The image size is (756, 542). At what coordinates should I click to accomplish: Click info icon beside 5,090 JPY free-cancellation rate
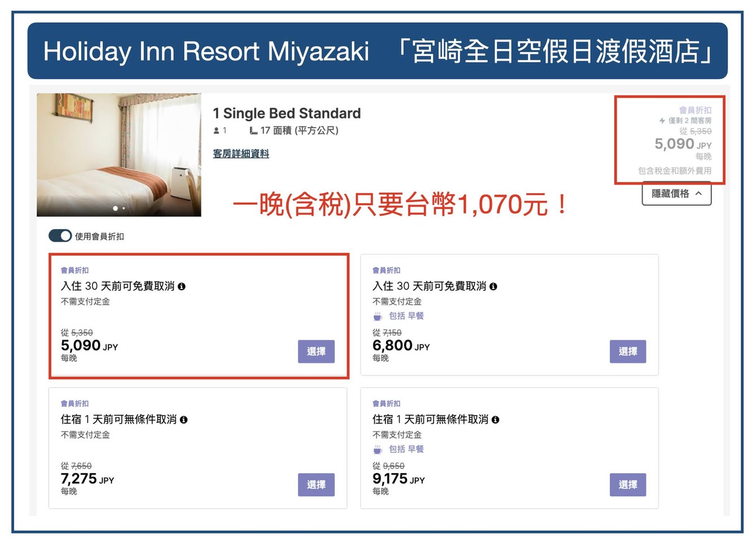[182, 287]
